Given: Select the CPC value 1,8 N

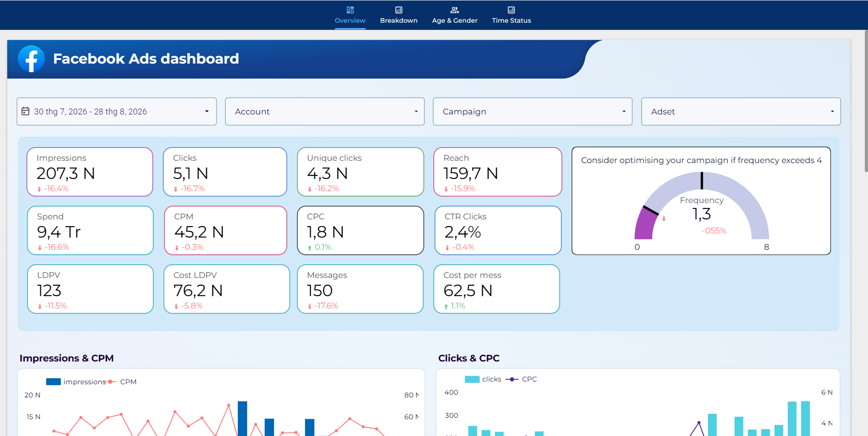Looking at the screenshot, I should click(325, 232).
